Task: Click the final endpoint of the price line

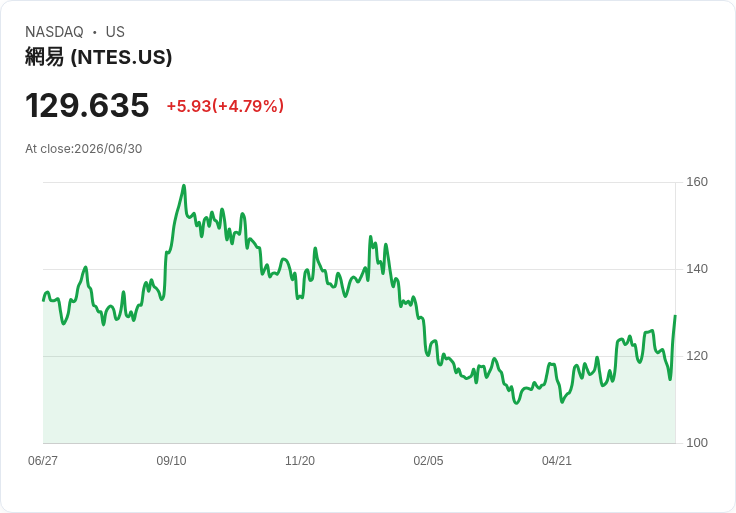Action: click(675, 316)
